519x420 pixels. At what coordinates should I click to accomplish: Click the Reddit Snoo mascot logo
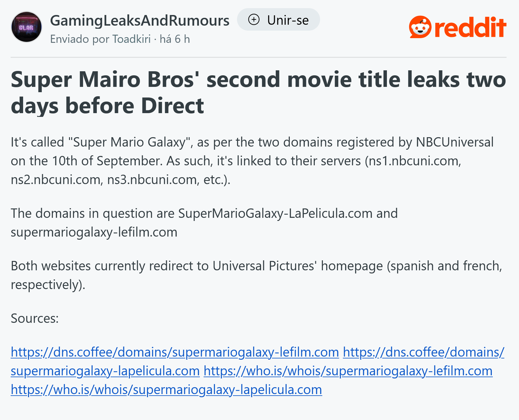420,27
